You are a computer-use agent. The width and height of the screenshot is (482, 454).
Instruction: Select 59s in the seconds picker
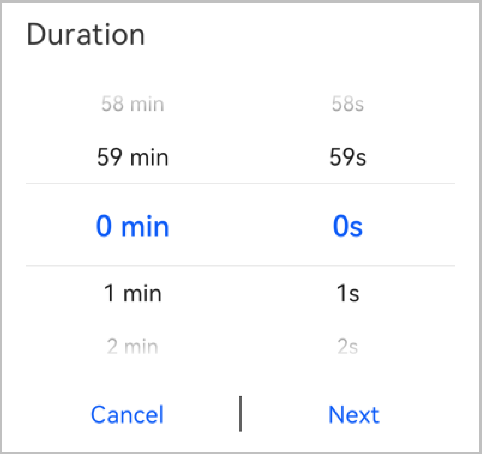click(348, 157)
